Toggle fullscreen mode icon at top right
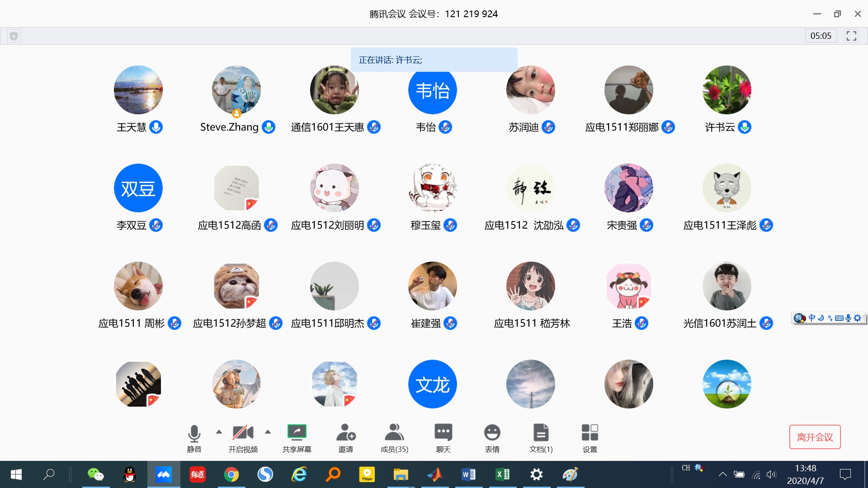 [851, 36]
